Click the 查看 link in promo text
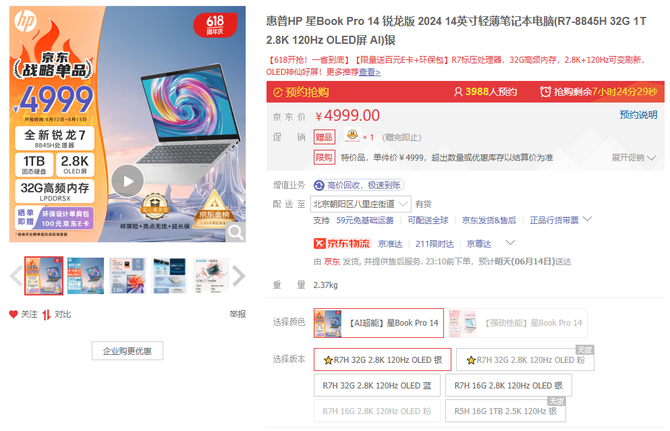The width and height of the screenshot is (670, 431). tap(370, 72)
